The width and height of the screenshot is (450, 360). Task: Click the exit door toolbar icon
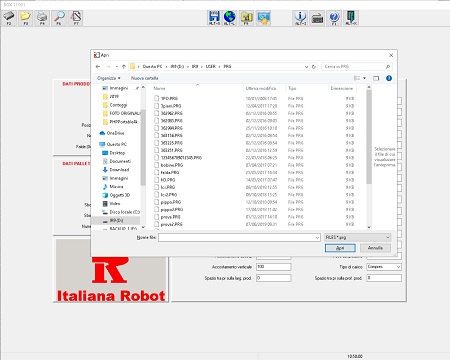click(351, 18)
